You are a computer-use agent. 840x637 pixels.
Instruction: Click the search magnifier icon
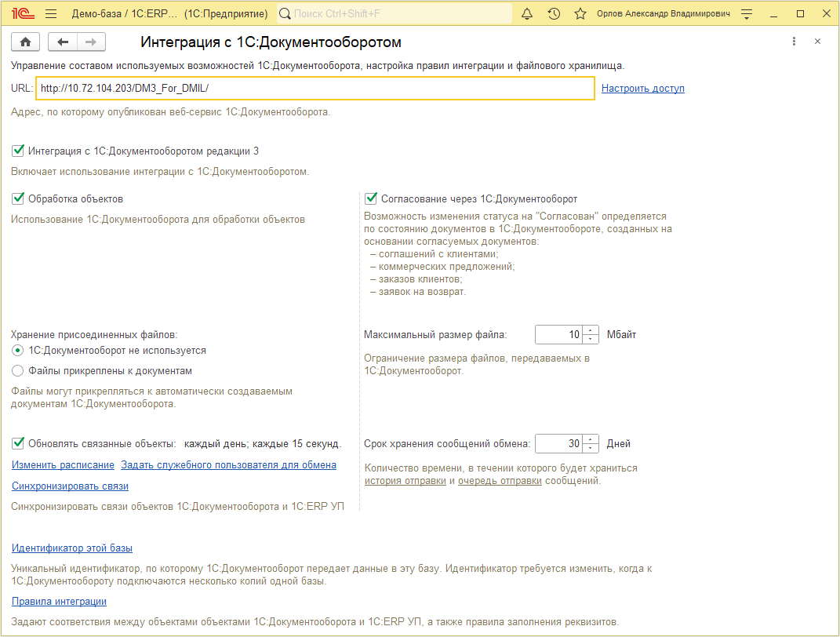click(x=285, y=14)
